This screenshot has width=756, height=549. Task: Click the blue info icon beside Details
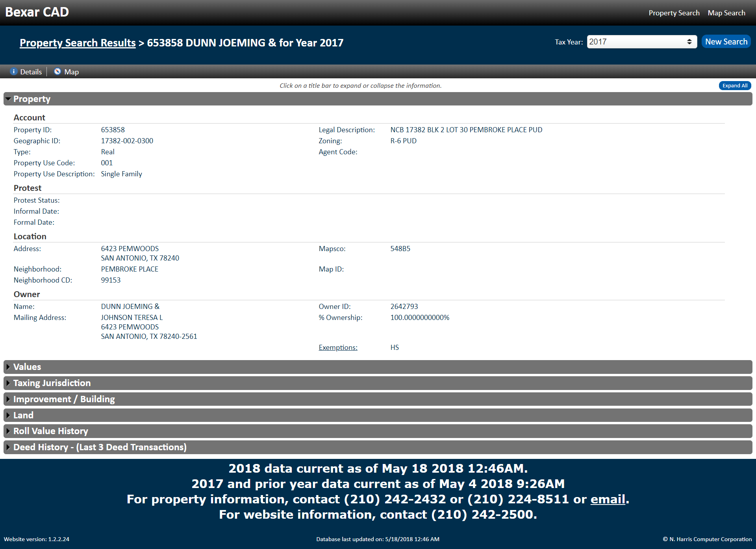pyautogui.click(x=14, y=72)
